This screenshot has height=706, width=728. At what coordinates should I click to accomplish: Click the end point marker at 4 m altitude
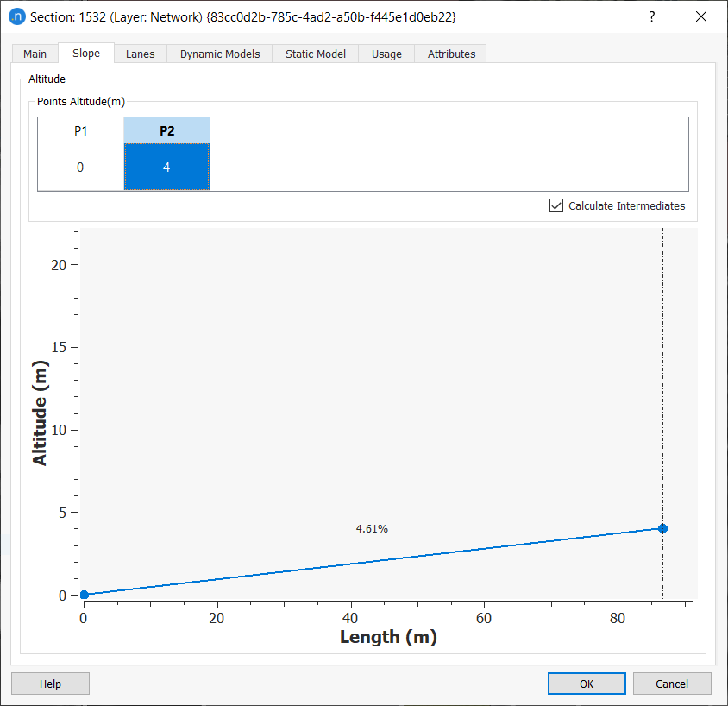click(x=662, y=528)
